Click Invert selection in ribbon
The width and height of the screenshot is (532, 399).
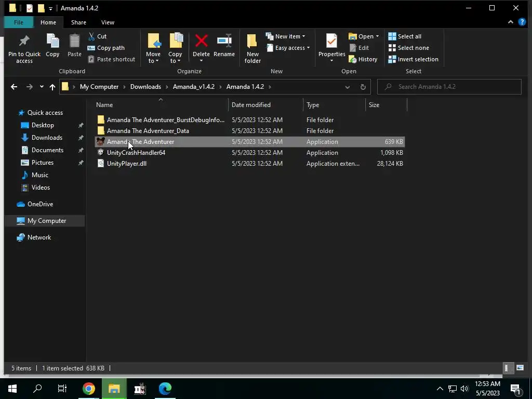point(413,59)
